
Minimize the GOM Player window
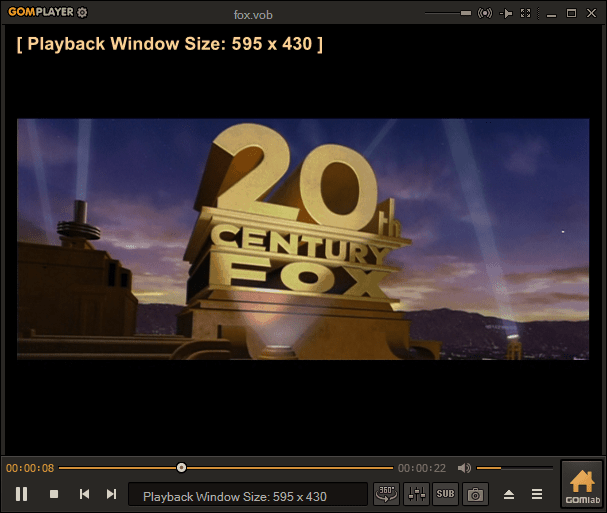[x=551, y=14]
